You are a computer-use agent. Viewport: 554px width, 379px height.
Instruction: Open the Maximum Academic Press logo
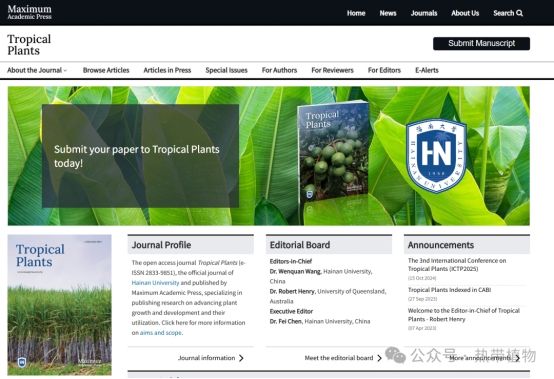(x=29, y=12)
